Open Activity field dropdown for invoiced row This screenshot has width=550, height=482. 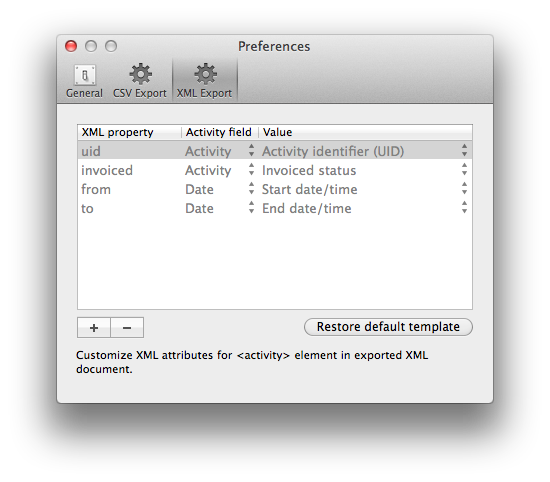coord(220,170)
